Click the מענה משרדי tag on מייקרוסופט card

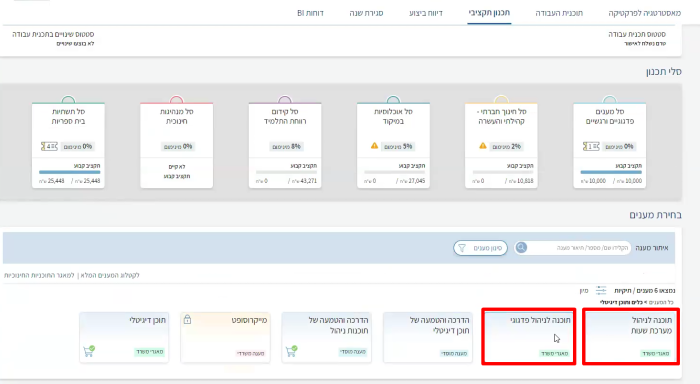coord(250,353)
